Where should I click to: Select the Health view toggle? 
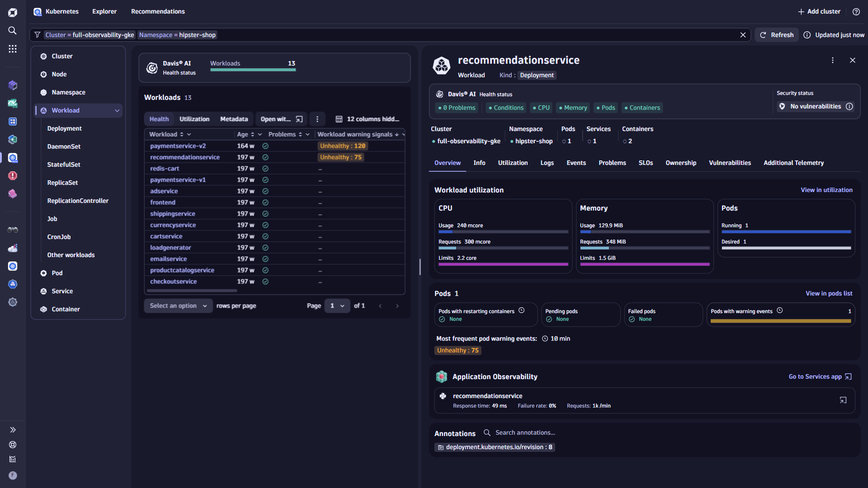click(159, 119)
